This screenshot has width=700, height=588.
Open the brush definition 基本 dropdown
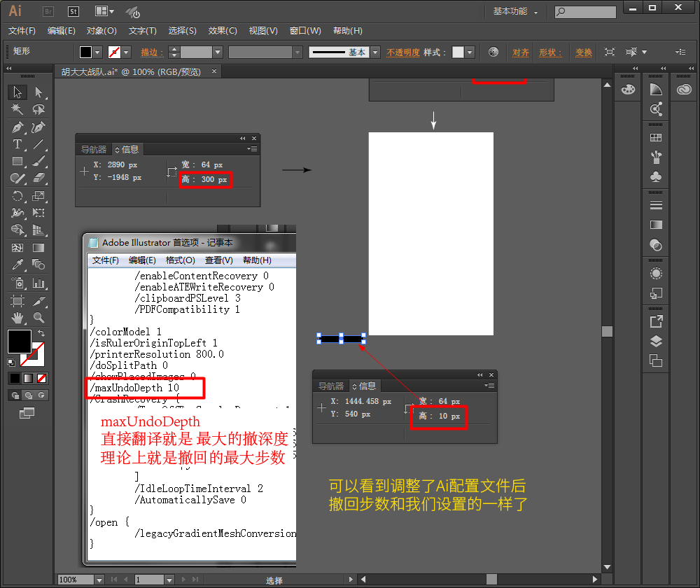(375, 52)
